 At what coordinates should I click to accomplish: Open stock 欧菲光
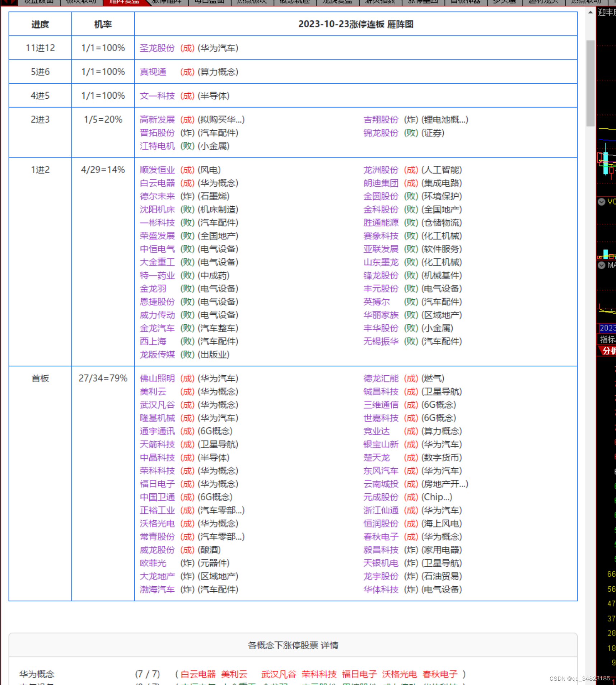[153, 563]
